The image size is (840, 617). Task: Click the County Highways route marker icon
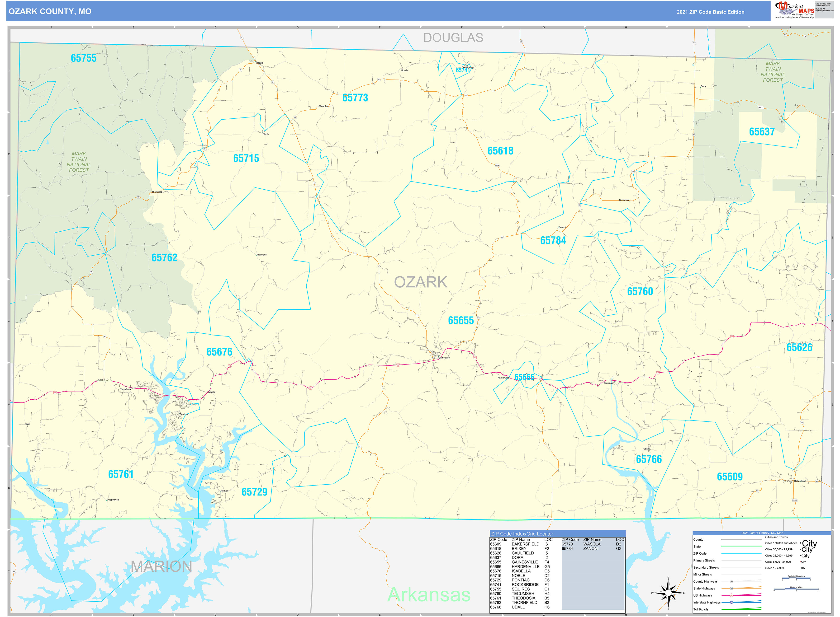point(732,581)
